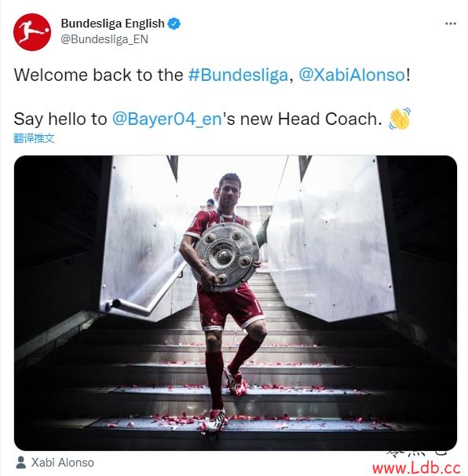Click the silver championship shield in photo

pyautogui.click(x=226, y=257)
